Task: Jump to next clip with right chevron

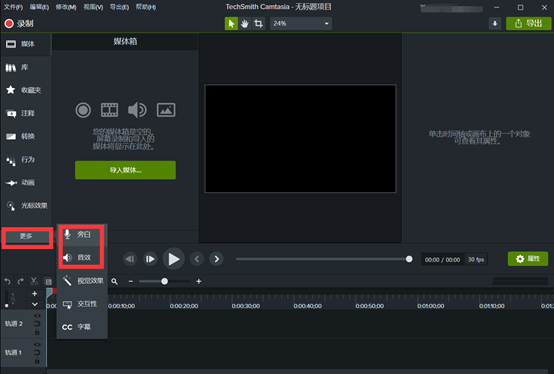Action: point(217,259)
